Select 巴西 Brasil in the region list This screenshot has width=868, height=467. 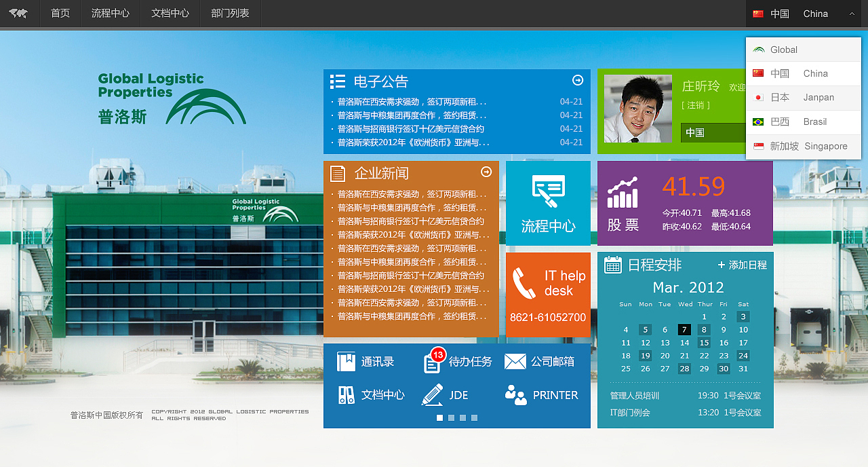pyautogui.click(x=804, y=122)
